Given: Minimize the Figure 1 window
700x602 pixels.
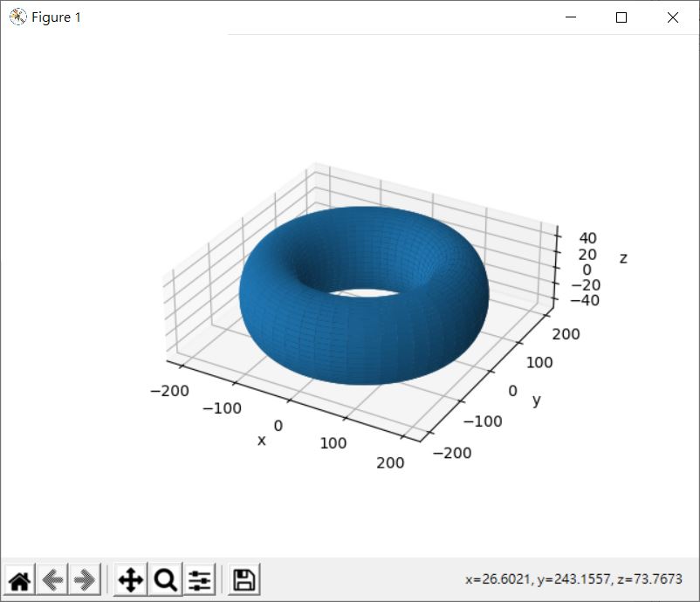Looking at the screenshot, I should point(573,17).
